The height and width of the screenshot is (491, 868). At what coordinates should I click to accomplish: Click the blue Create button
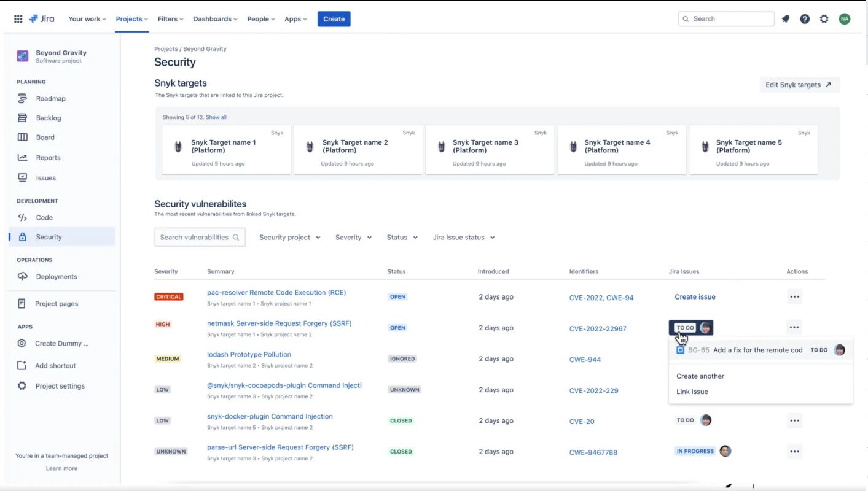334,19
